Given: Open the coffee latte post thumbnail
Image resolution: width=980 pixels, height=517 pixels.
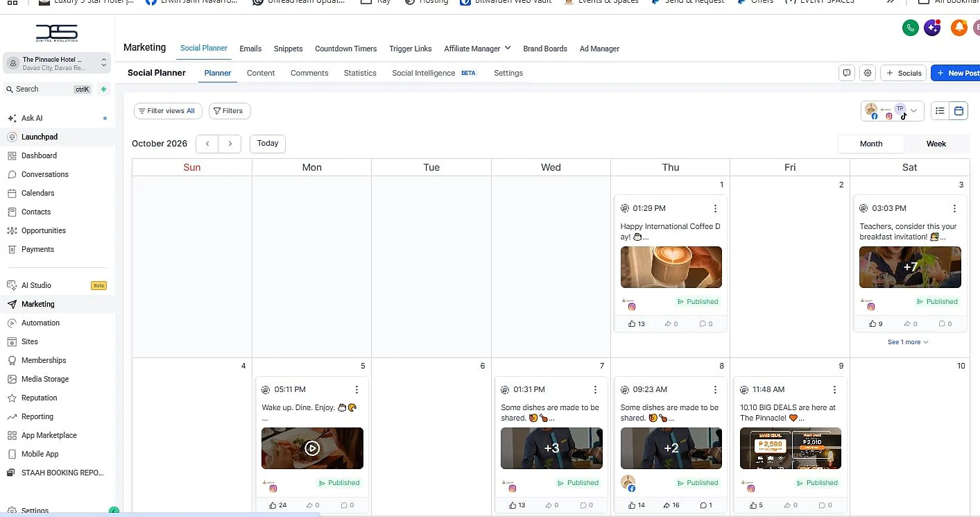Looking at the screenshot, I should point(671,267).
